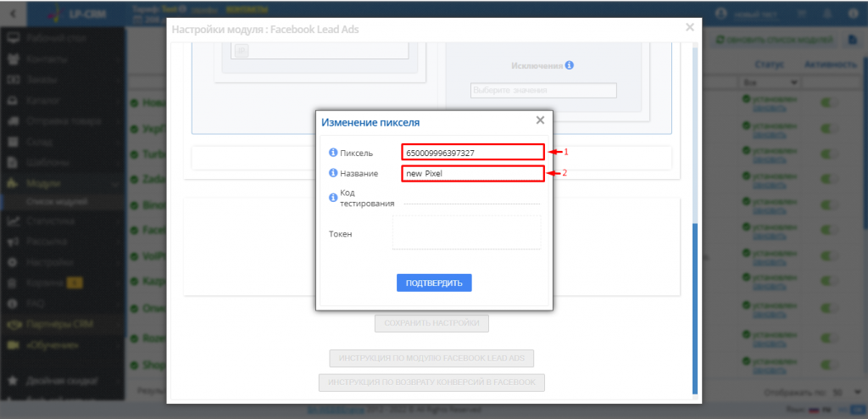
Task: Toggle activity switch in the Bino row
Action: point(830,205)
